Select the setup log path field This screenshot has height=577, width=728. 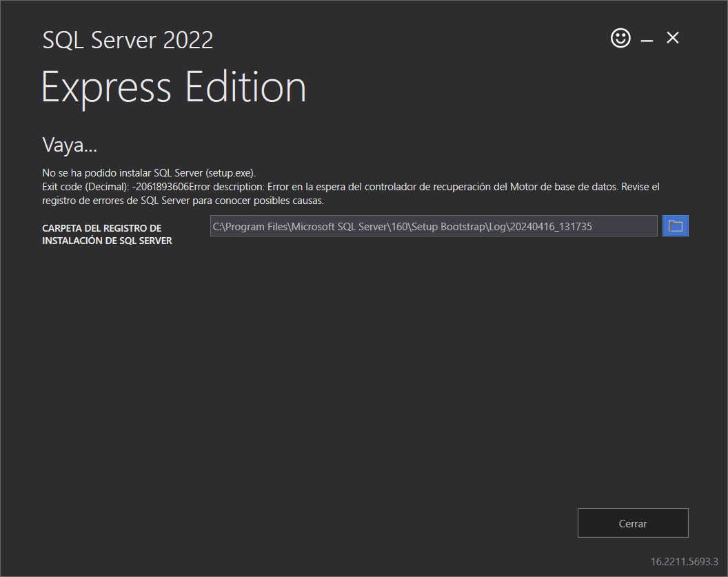pos(434,226)
